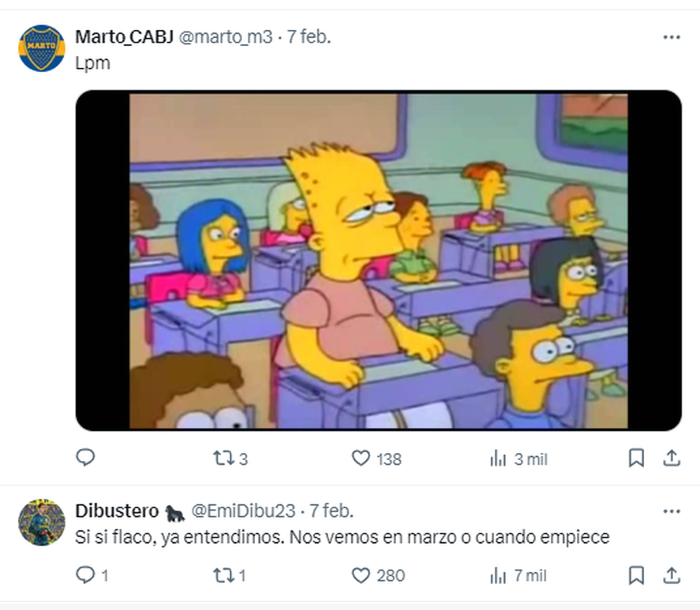
Task: Like the Marto_CABJ tweet with 138 likes
Action: (x=376, y=458)
